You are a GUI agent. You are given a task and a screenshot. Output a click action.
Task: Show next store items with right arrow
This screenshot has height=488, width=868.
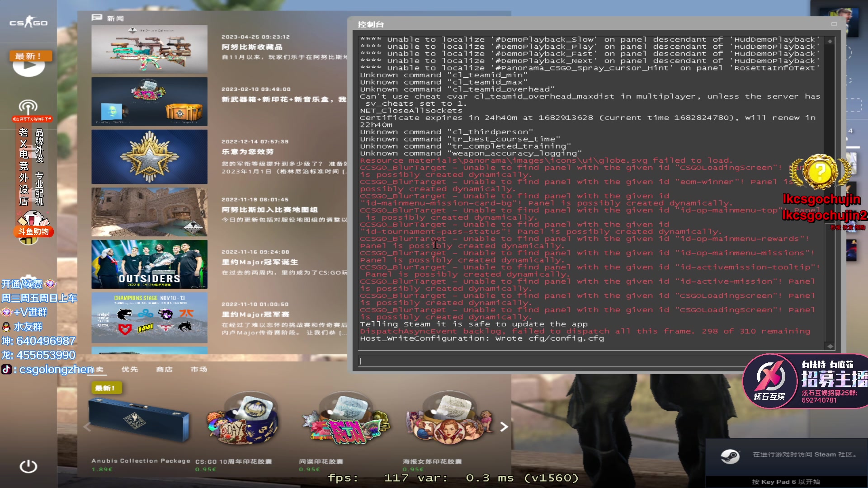coord(504,427)
